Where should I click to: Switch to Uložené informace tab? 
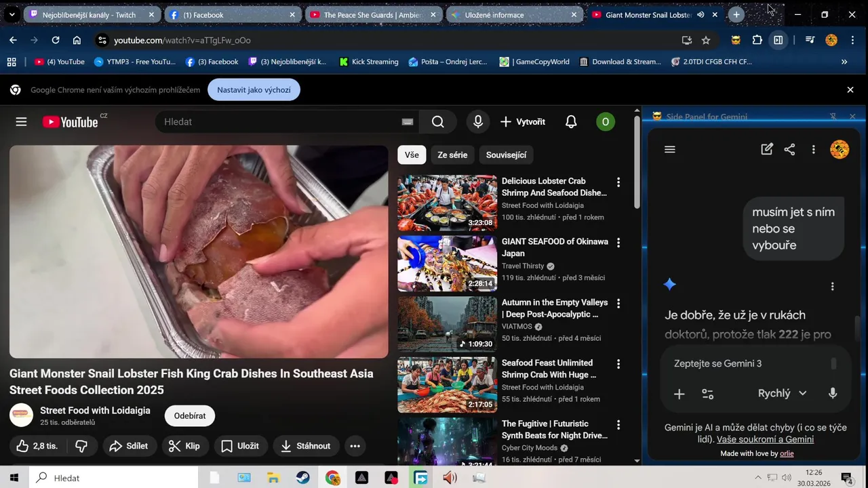(x=515, y=14)
